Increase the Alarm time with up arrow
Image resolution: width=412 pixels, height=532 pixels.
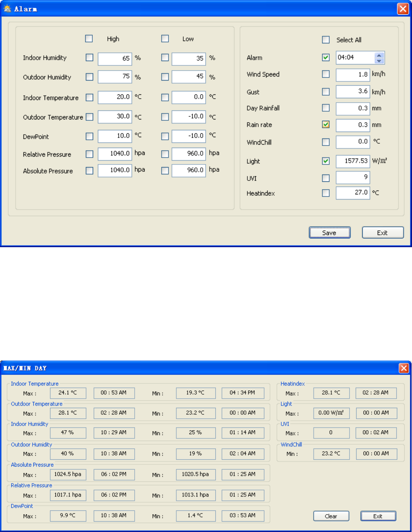380,55
